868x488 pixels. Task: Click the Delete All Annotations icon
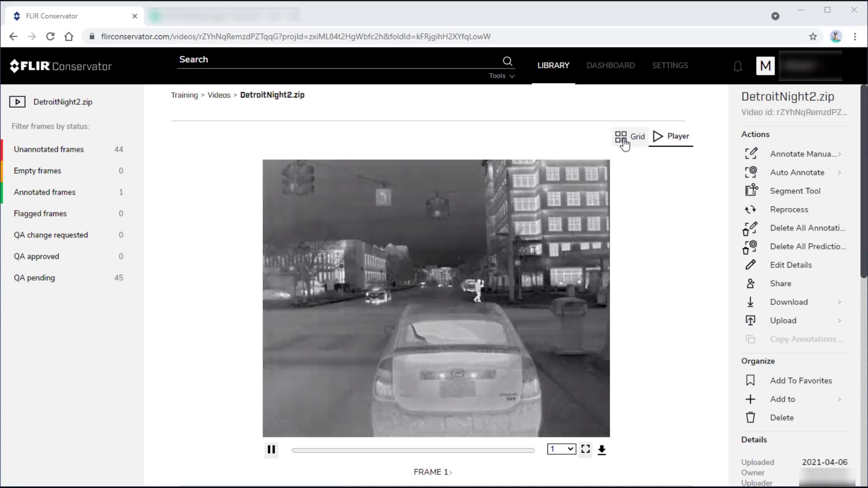(751, 228)
